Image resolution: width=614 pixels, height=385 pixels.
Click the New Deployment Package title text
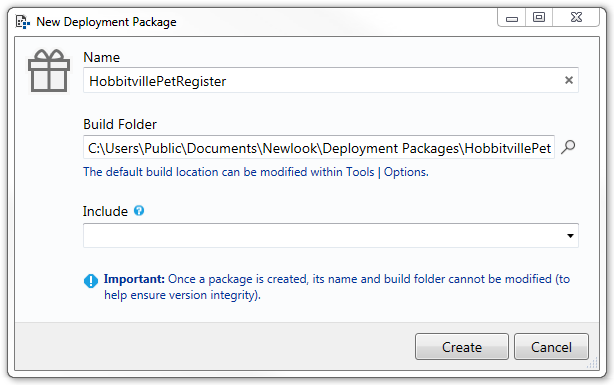pos(106,22)
